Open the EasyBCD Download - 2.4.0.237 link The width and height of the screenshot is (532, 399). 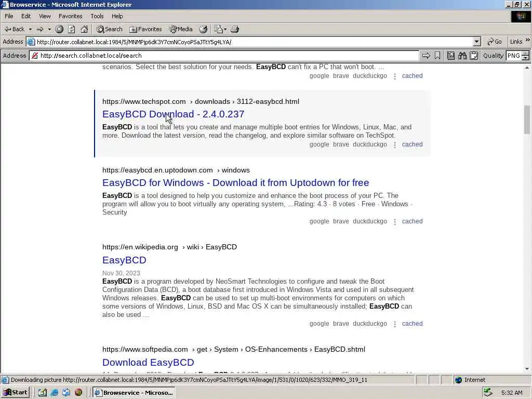pos(174,114)
